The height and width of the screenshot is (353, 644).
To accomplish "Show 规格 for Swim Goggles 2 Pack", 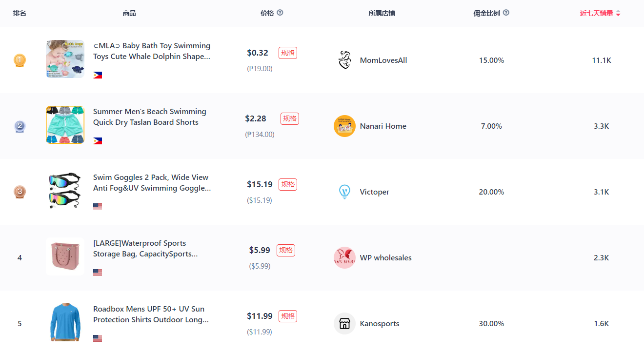I will click(x=288, y=184).
